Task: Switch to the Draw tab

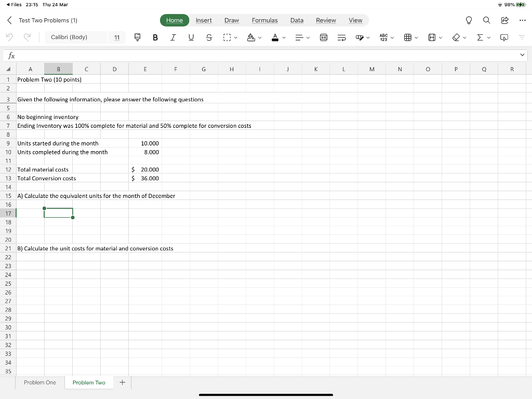Action: coord(232,20)
